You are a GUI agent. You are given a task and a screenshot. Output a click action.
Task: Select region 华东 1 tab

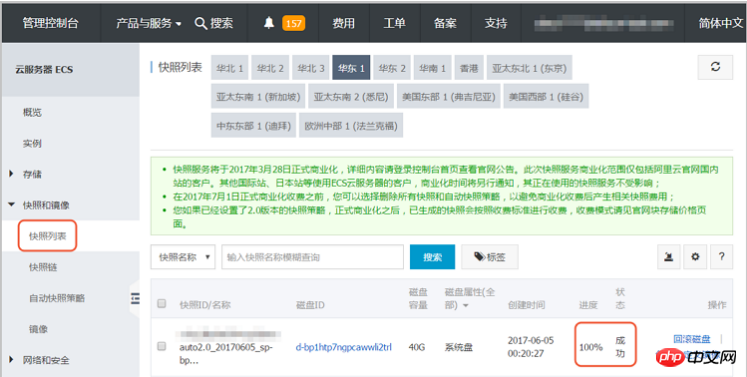[351, 68]
